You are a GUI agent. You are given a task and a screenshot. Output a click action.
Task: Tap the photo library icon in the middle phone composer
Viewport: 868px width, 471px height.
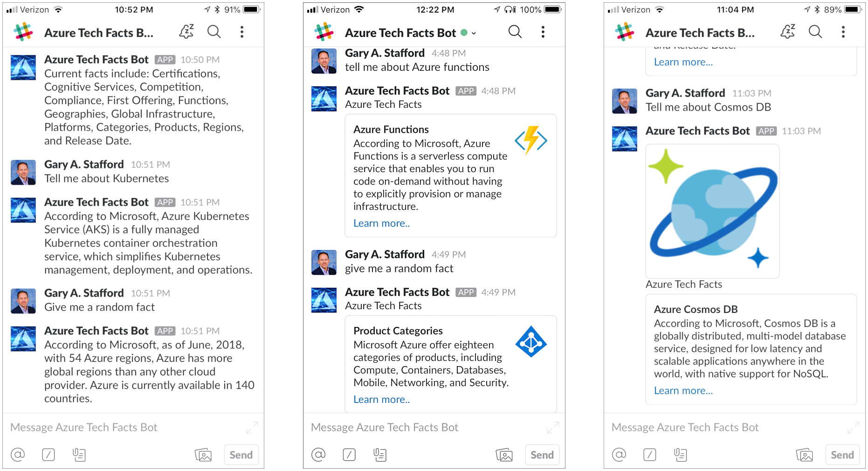click(x=504, y=455)
